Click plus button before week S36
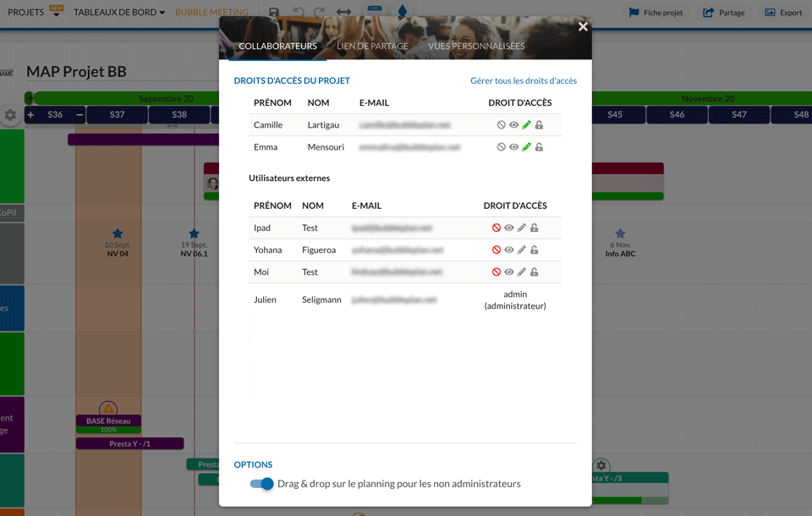This screenshot has height=516, width=812. coord(30,114)
